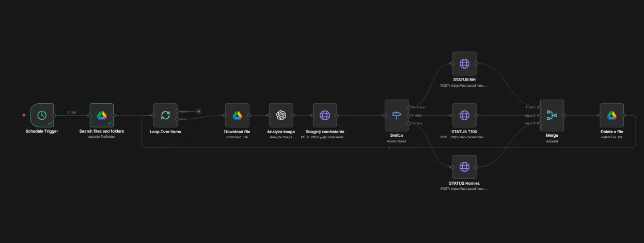Click the 'Search files and folders' label

tap(102, 132)
